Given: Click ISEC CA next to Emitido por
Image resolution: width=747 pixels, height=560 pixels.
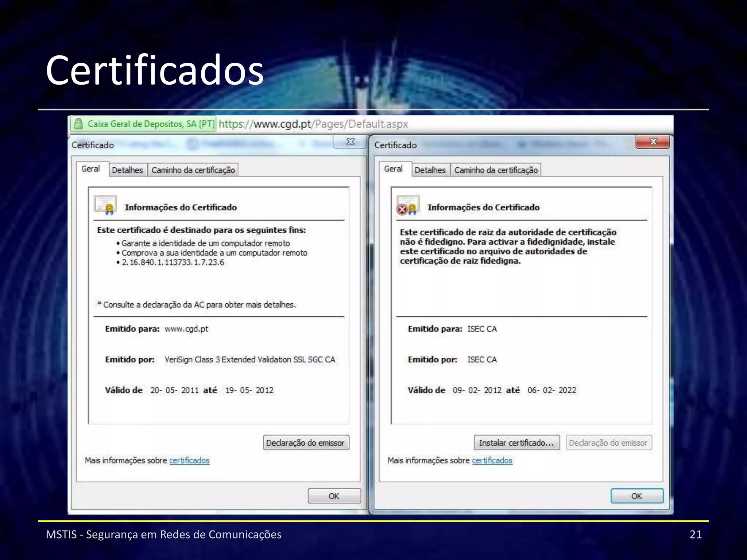Looking at the screenshot, I should [482, 359].
